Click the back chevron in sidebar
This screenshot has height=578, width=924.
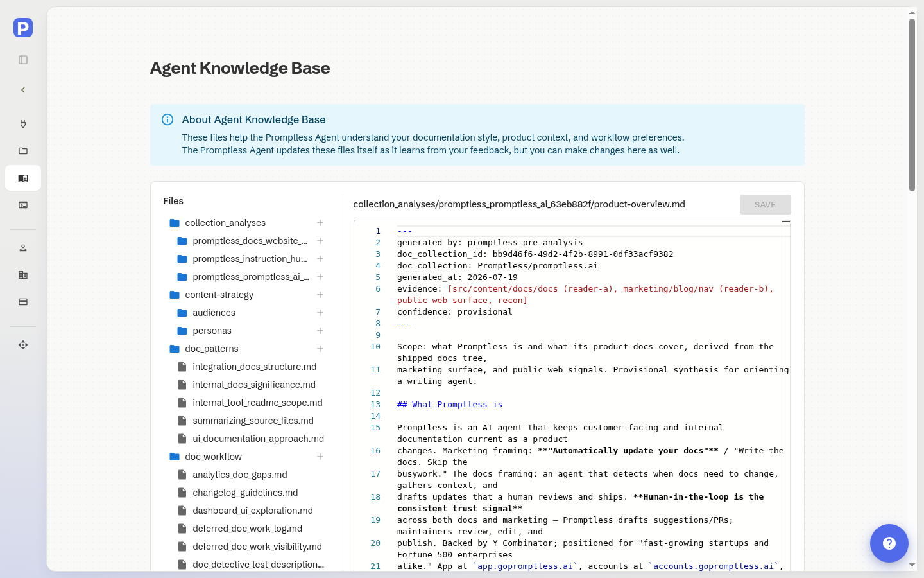click(x=23, y=90)
